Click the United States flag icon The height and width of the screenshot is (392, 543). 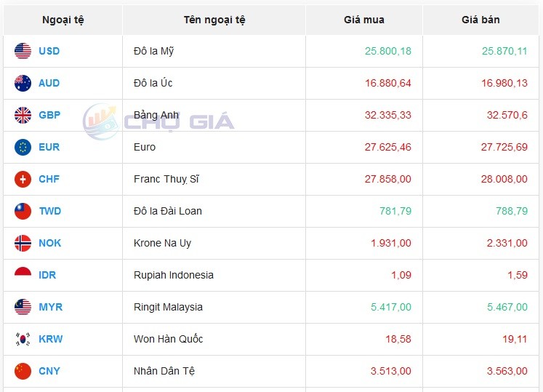click(x=23, y=51)
